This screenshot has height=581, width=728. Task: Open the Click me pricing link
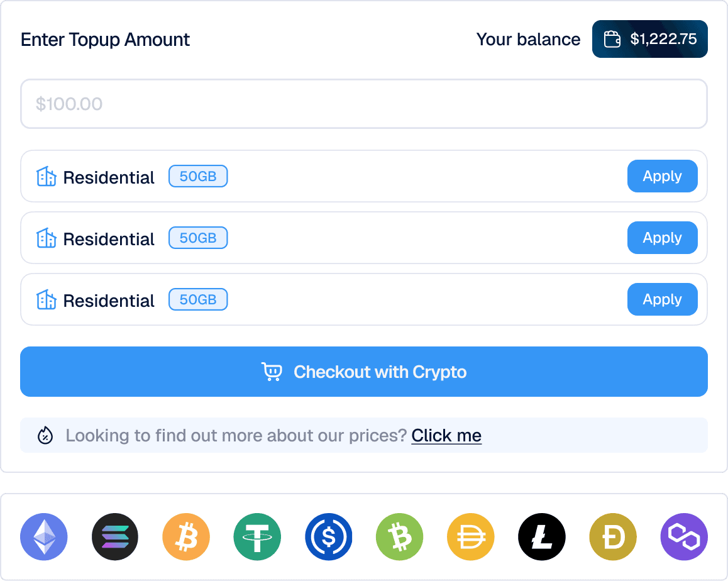tap(446, 435)
